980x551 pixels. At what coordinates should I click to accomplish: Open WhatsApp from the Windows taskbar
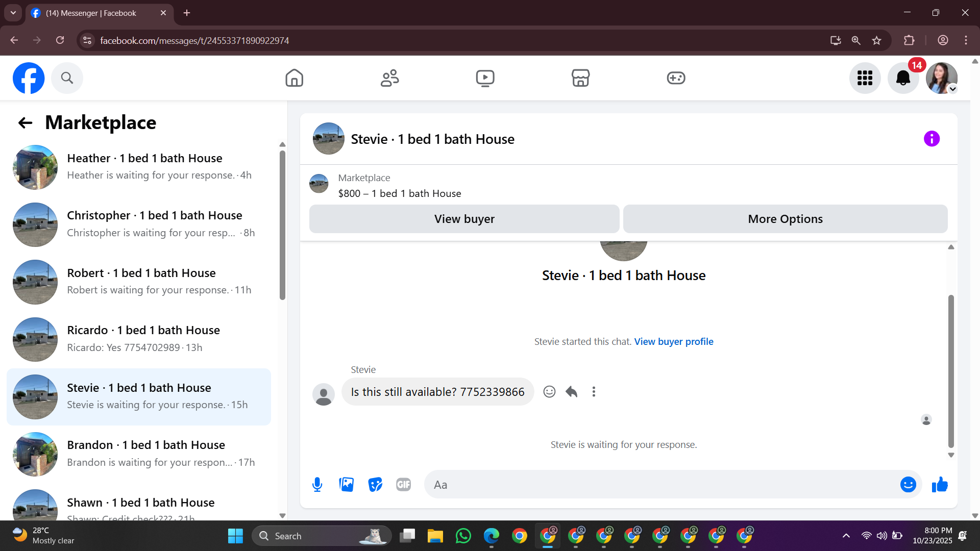tap(463, 536)
